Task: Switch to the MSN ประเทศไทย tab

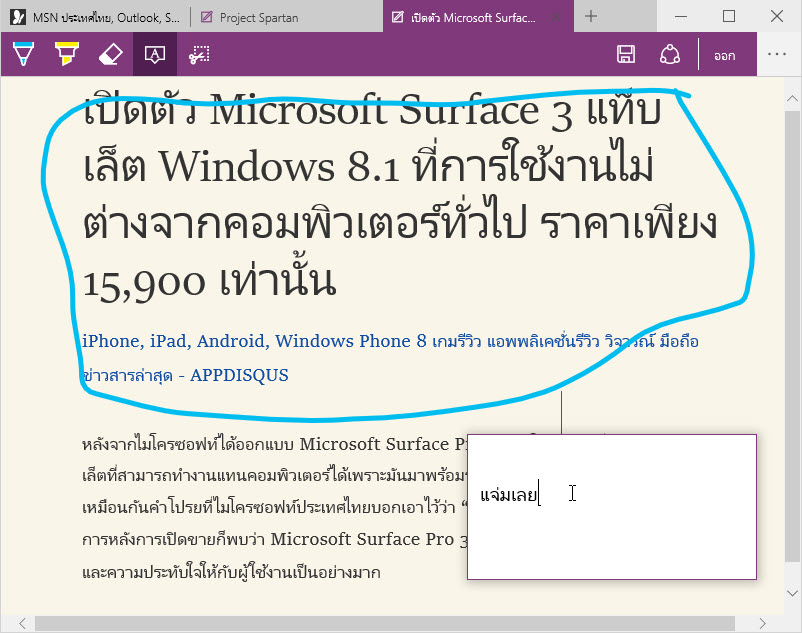Action: click(100, 17)
